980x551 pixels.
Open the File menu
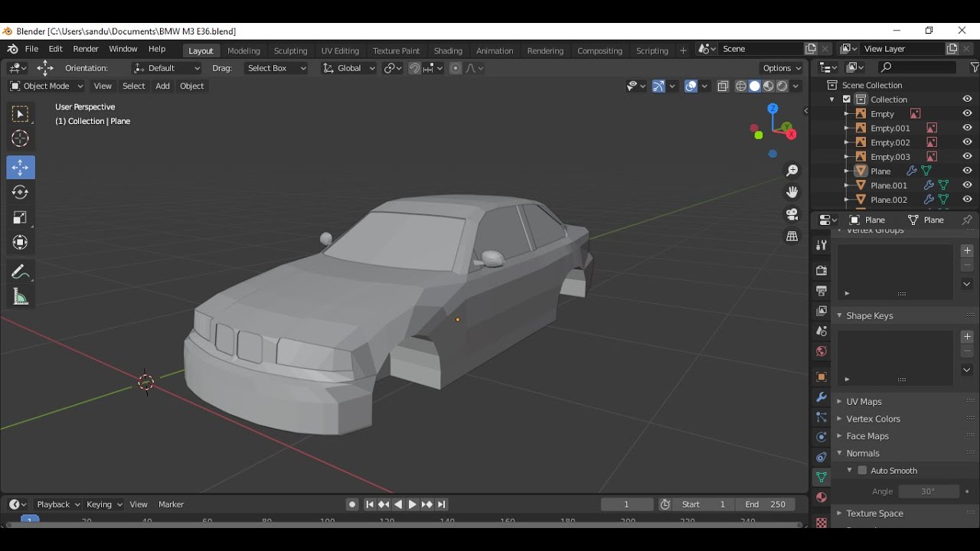[31, 49]
